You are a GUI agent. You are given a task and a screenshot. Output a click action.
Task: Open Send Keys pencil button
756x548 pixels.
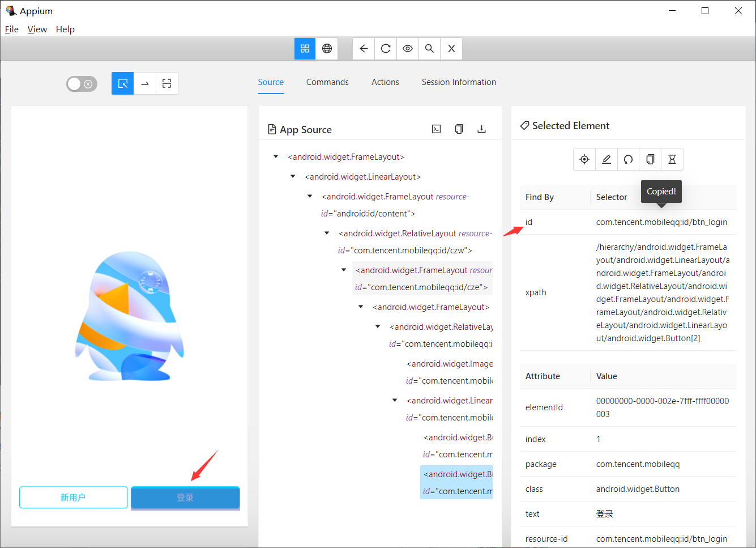pos(606,159)
